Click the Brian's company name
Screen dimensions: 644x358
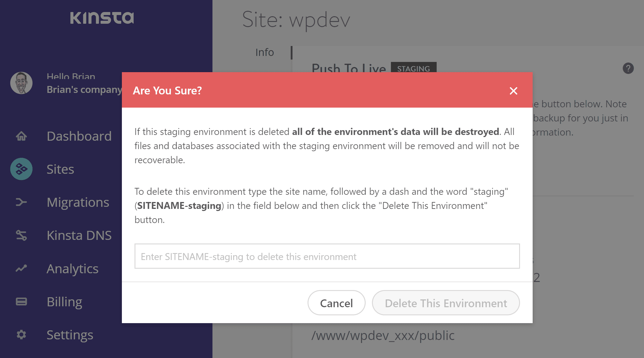pos(84,90)
